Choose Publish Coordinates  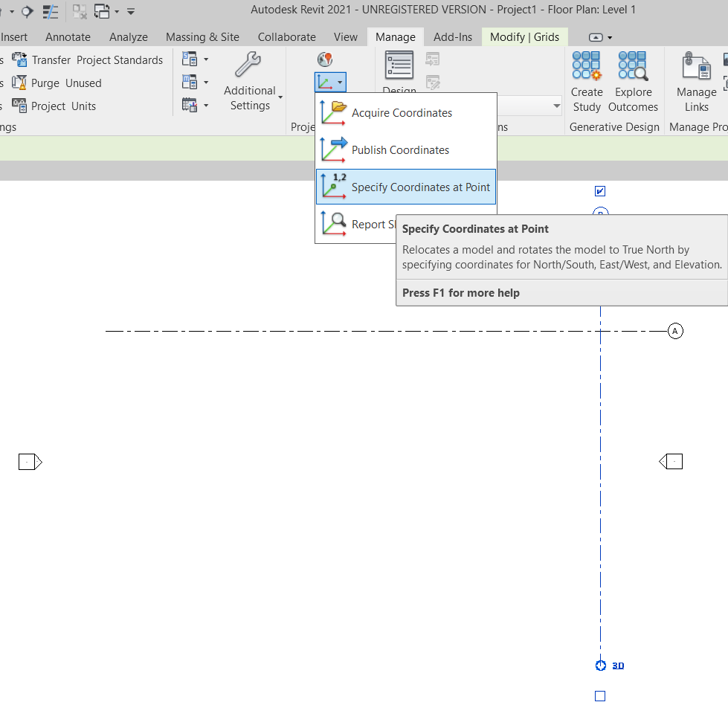[406, 150]
